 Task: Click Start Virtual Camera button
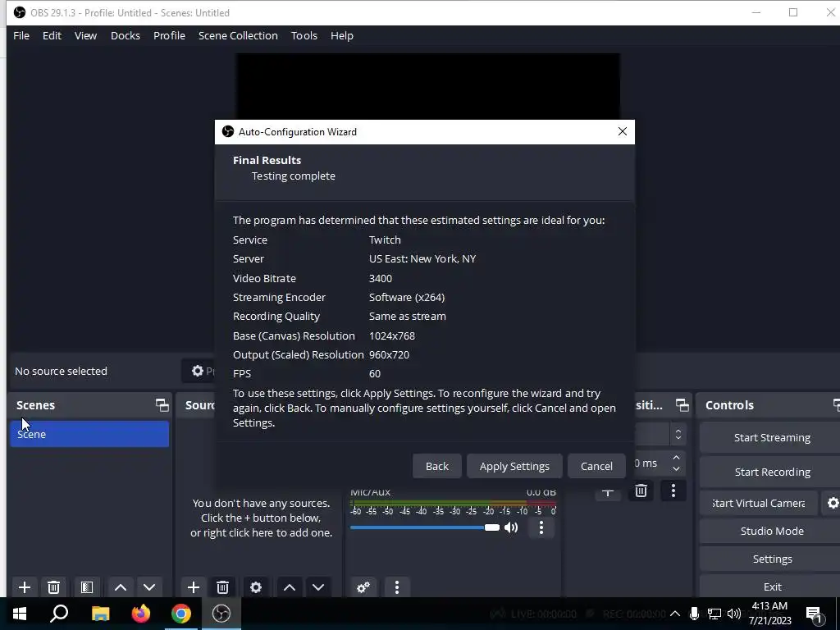759,503
